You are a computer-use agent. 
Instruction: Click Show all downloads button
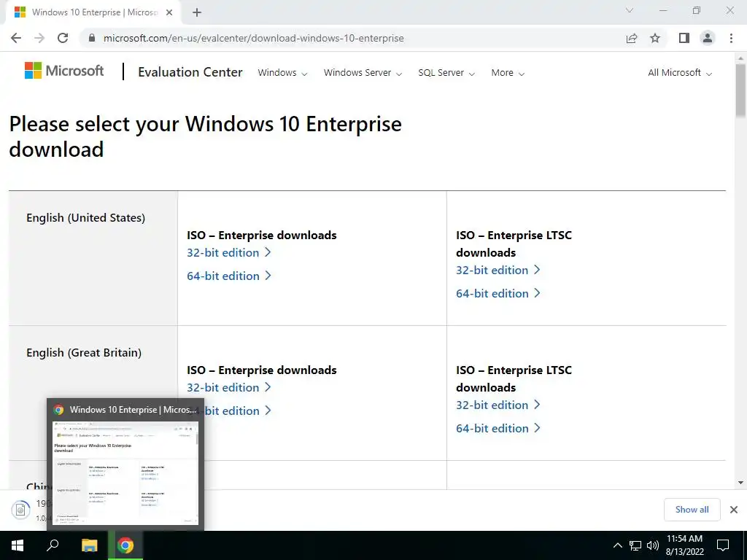pos(692,510)
